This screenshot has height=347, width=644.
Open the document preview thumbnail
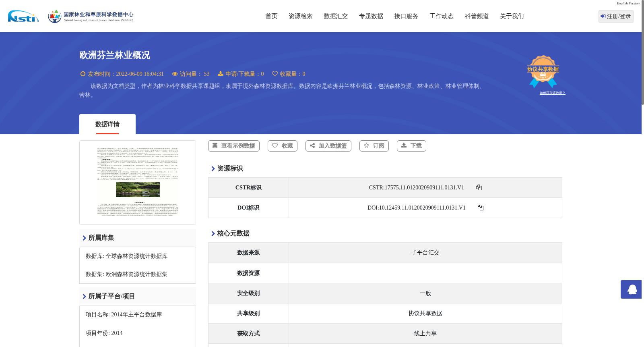point(138,183)
